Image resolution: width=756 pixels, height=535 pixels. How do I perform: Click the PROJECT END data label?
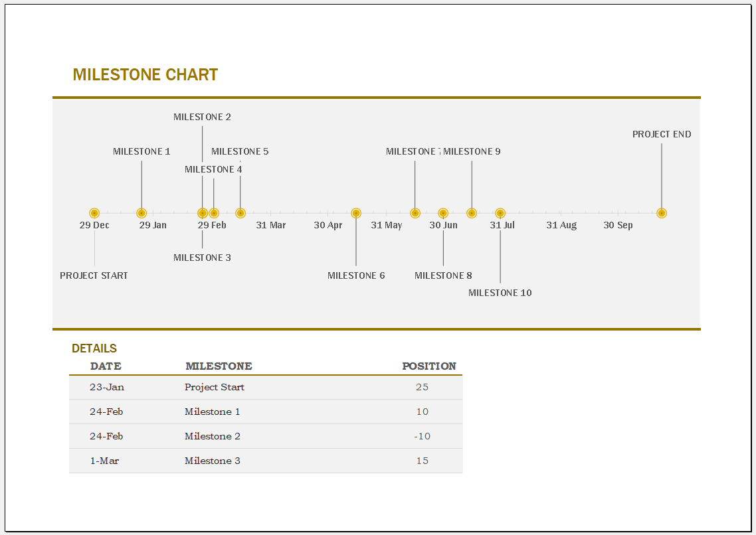[x=662, y=134]
